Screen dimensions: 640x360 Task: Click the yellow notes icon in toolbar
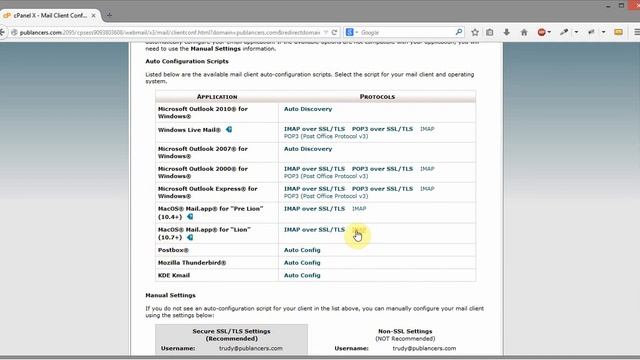(x=618, y=32)
